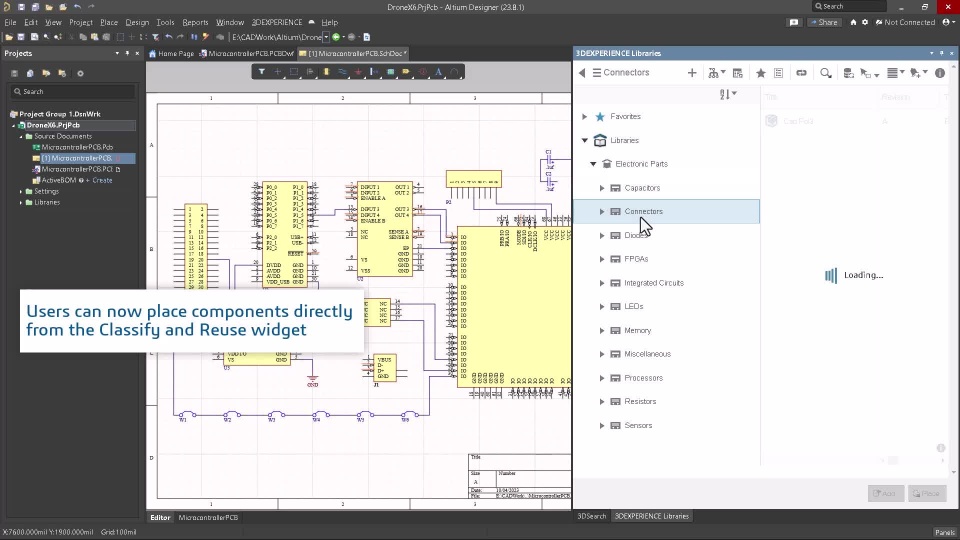Expand the Connectors library class
Image resolution: width=960 pixels, height=540 pixels.
[x=602, y=211]
